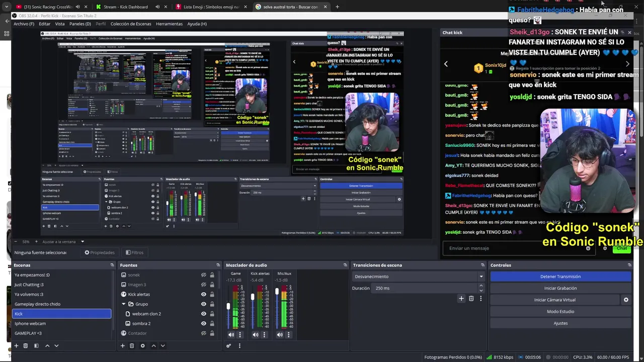The image size is (644, 362).
Task: Open options menu for Game audio channel
Action: 240,335
